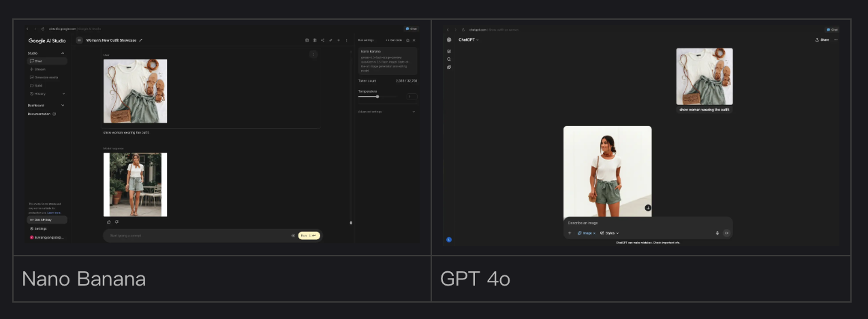The height and width of the screenshot is (319, 868).
Task: Click the add attachment icon beside Run
Action: click(x=293, y=236)
